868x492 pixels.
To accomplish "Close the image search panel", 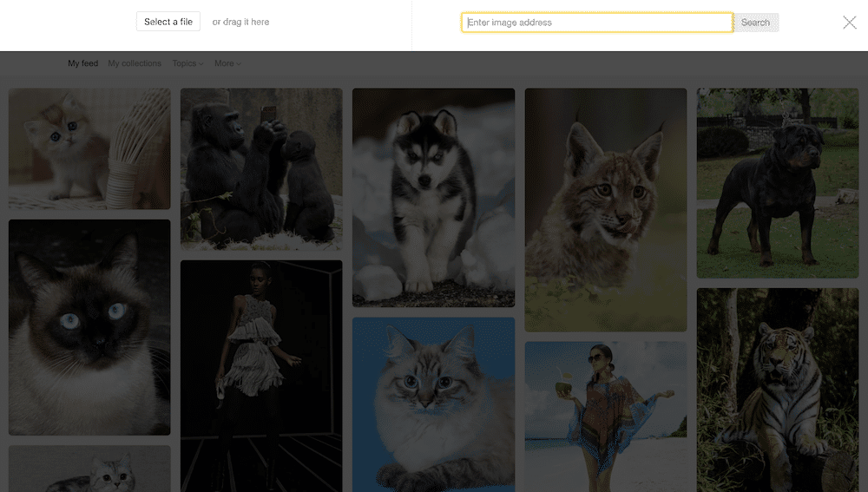I will tap(849, 23).
